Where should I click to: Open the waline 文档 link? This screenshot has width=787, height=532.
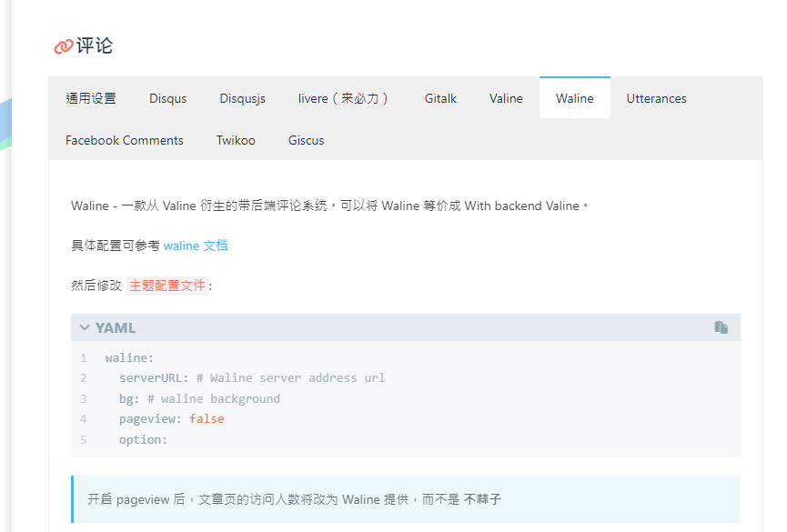(x=196, y=246)
